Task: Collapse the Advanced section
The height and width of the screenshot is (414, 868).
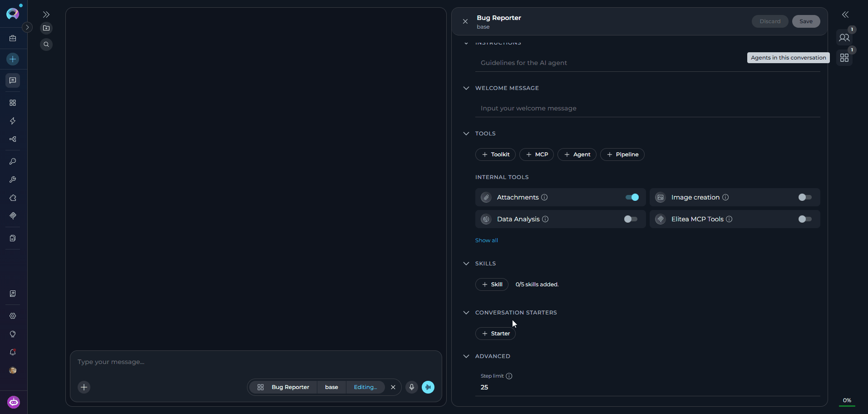Action: [466, 356]
